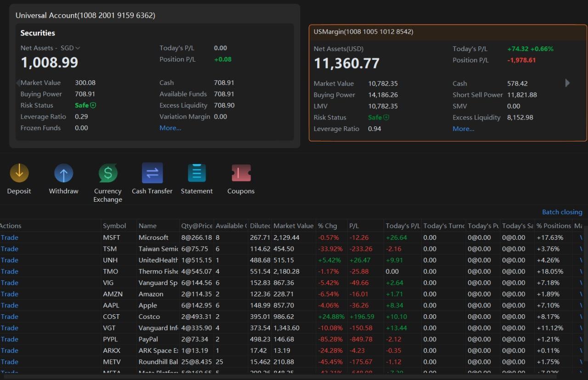The image size is (588, 380).
Task: Sort by P/L column header
Action: click(354, 226)
